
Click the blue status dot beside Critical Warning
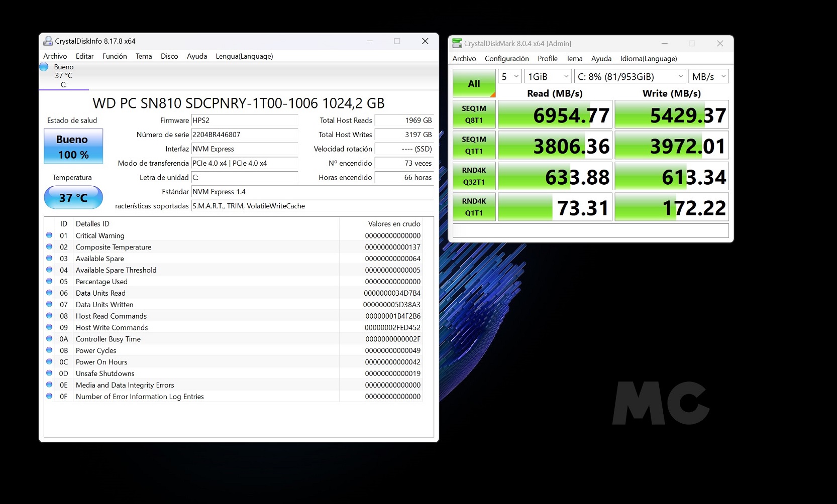point(49,235)
